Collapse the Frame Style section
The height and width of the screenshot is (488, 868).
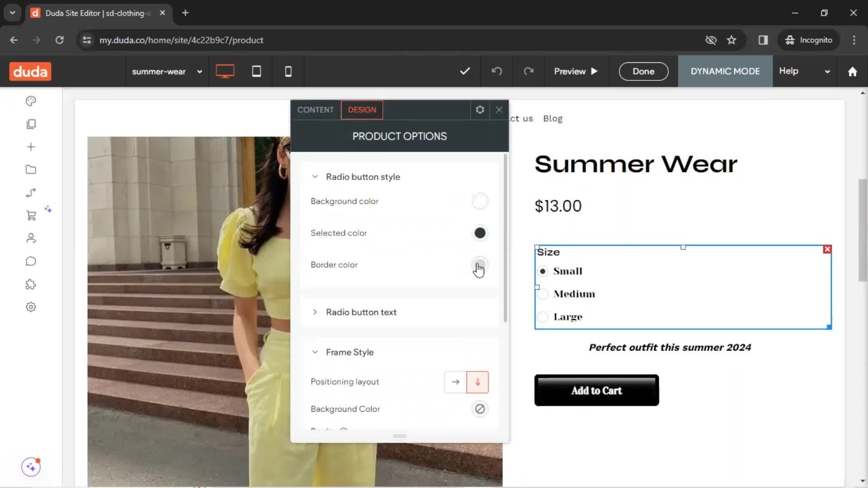tap(315, 352)
